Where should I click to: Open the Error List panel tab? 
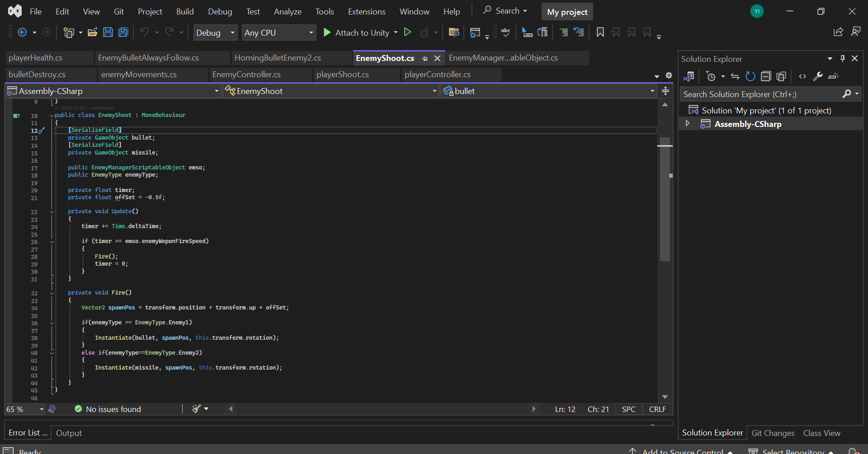point(28,433)
